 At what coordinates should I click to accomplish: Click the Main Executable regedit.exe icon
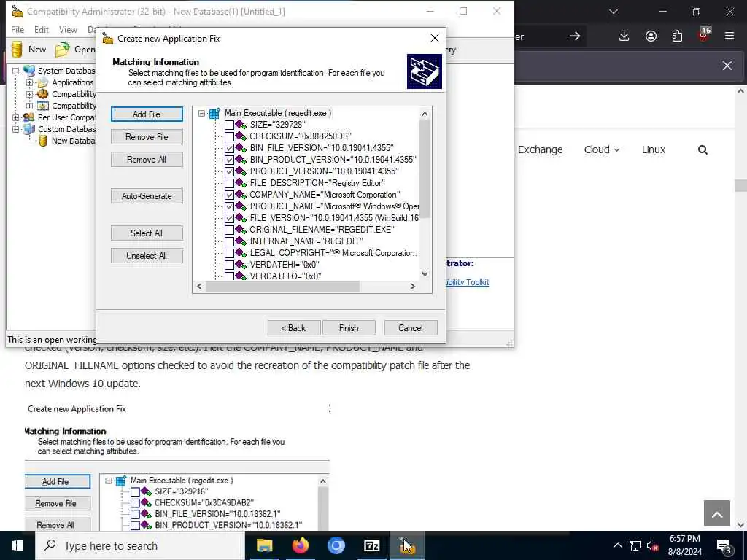(215, 113)
